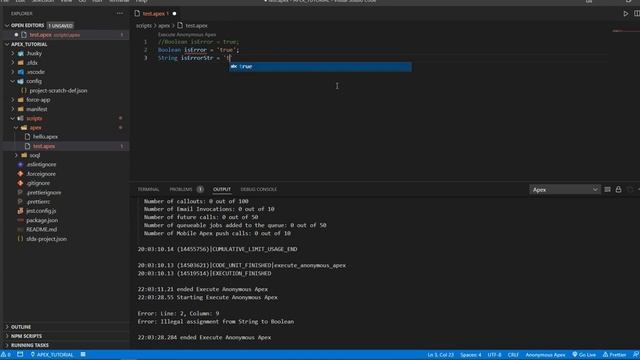Open the jest.config.js file
This screenshot has height=360, width=640.
pyautogui.click(x=41, y=211)
